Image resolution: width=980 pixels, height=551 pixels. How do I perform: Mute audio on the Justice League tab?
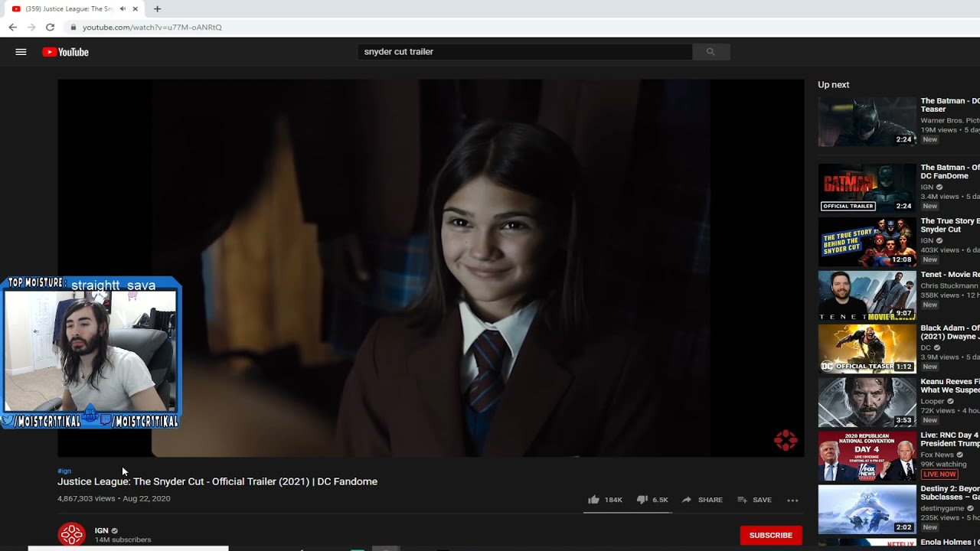coord(122,9)
